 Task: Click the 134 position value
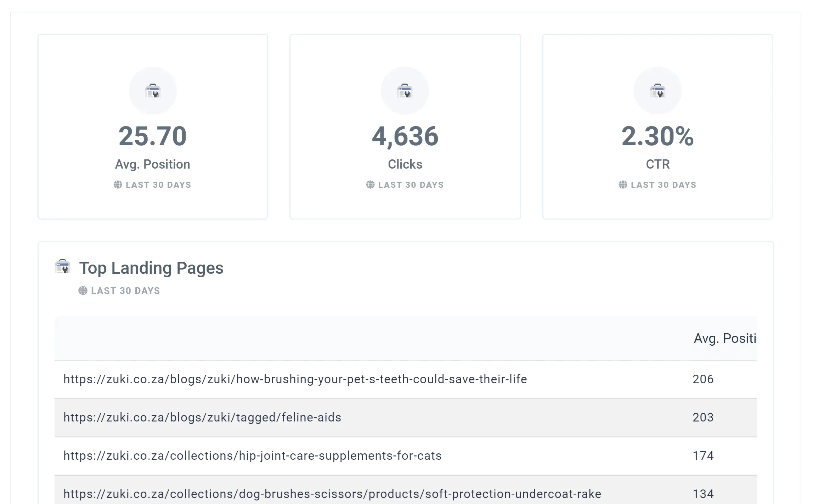pos(703,494)
